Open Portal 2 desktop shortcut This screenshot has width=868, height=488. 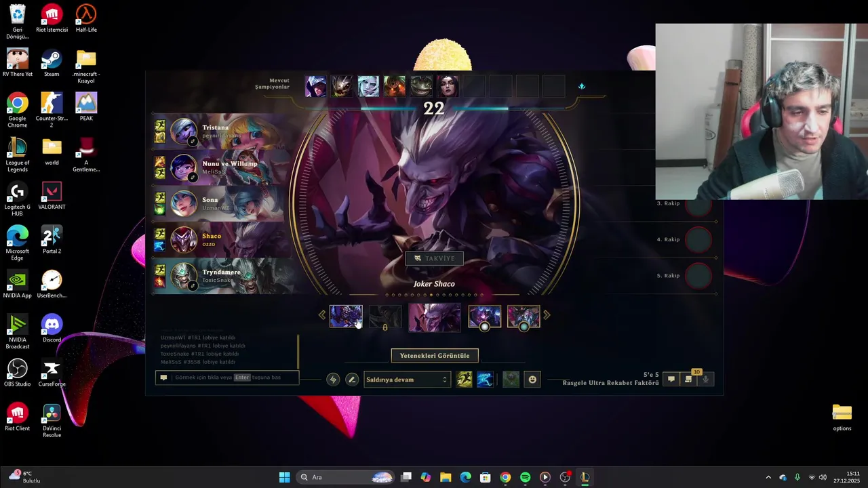coord(52,240)
